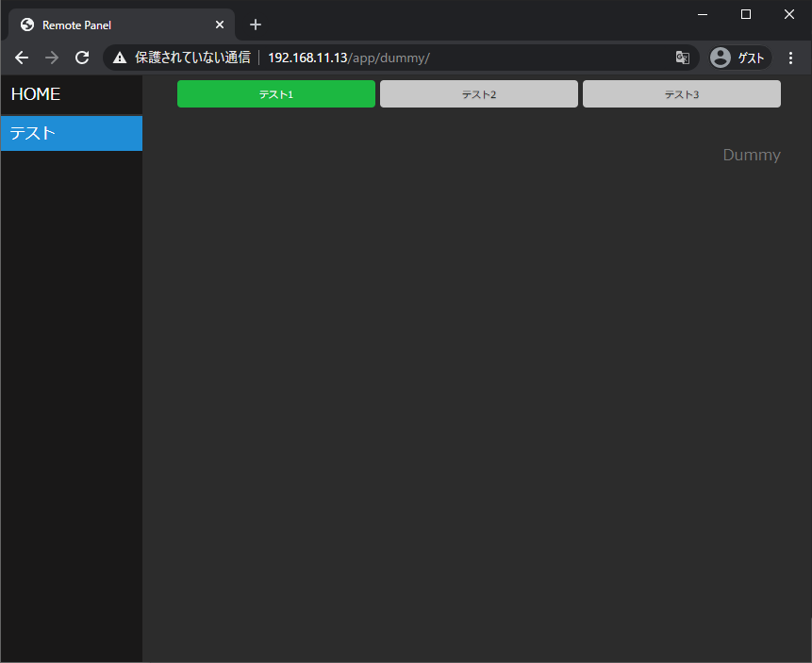
Task: Open the ゲスト profile avatar
Action: (x=721, y=58)
